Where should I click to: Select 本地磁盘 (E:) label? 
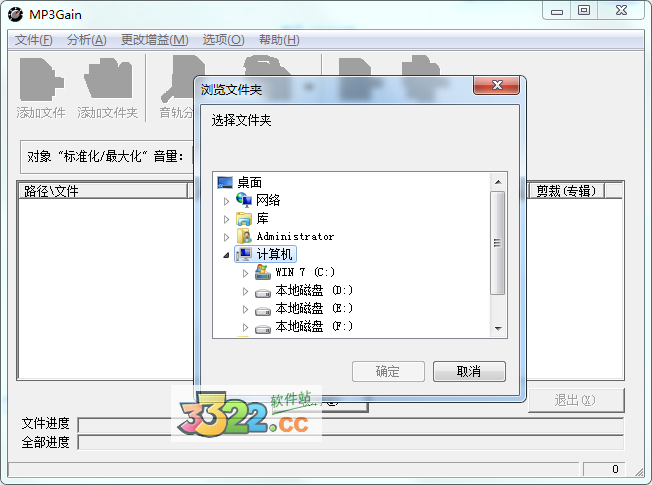click(x=314, y=308)
